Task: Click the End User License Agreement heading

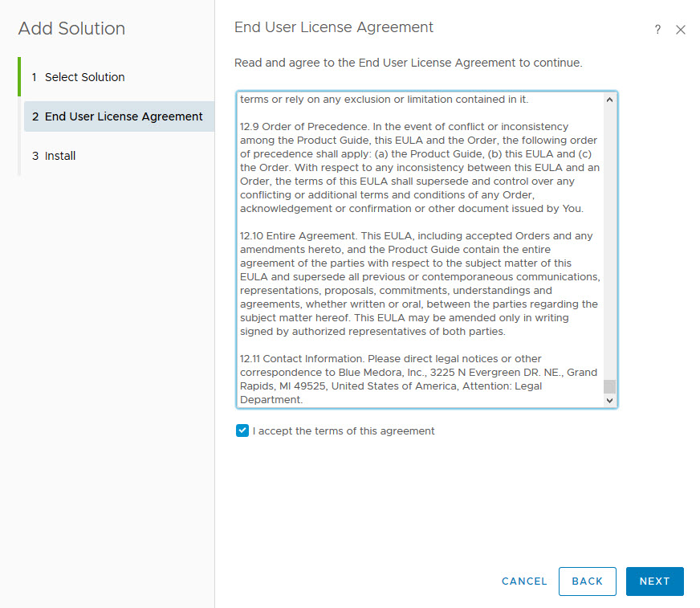Action: tap(334, 27)
